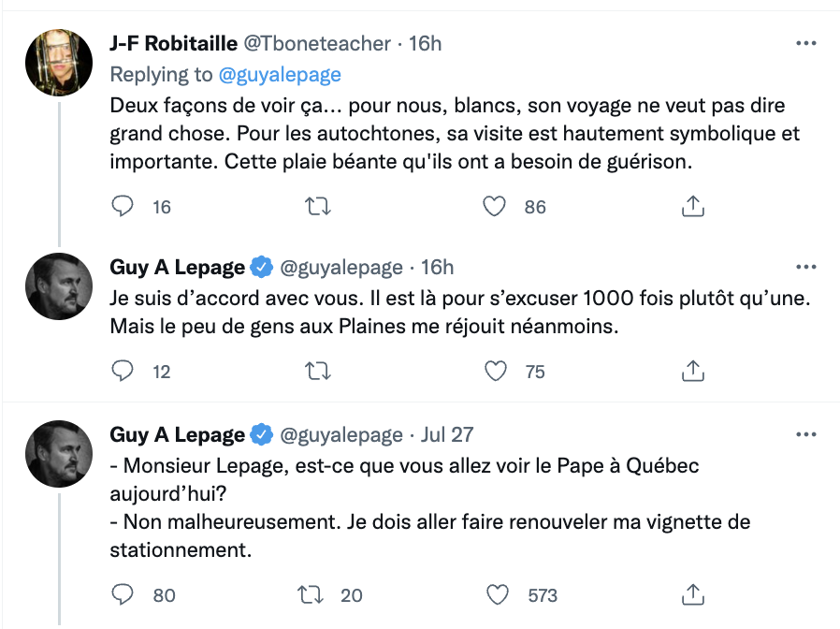This screenshot has width=840, height=629.
Task: Open J-F Robitaille's profile name
Action: pyautogui.click(x=173, y=43)
